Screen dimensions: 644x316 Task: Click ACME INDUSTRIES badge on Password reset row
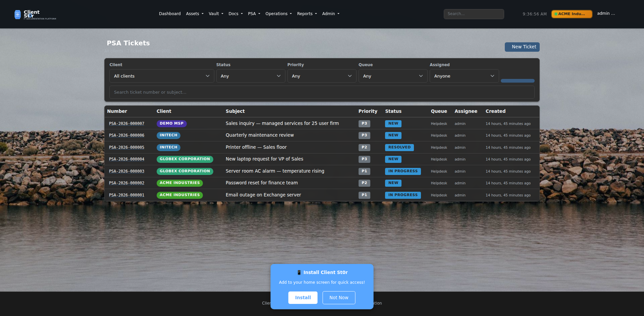point(180,183)
